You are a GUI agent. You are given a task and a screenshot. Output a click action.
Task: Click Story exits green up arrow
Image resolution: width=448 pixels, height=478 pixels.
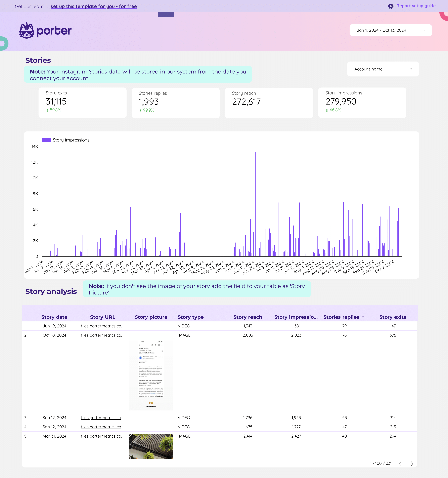tap(47, 110)
